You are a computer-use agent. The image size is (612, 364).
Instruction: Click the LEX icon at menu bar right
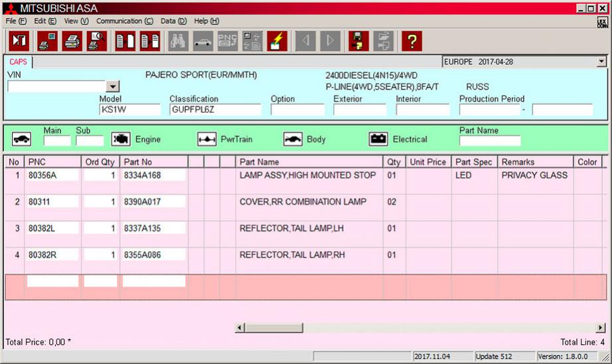coord(602,23)
